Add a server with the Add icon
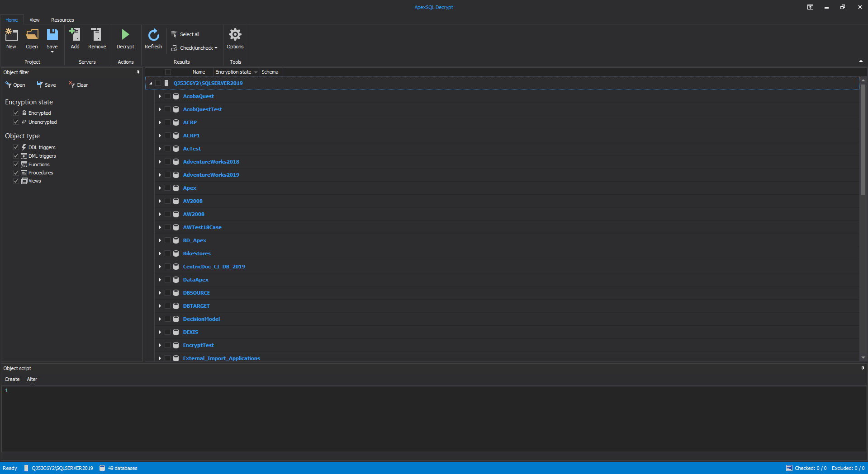The width and height of the screenshot is (868, 474). coord(75,35)
